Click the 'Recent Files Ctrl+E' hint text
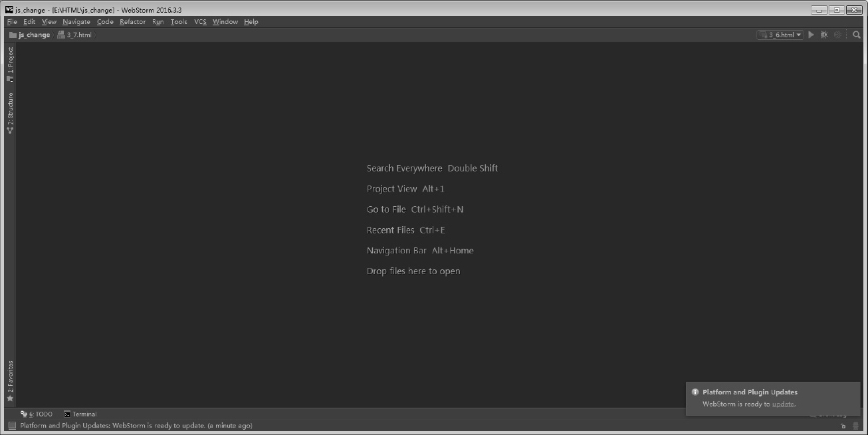868x435 pixels. pos(406,230)
